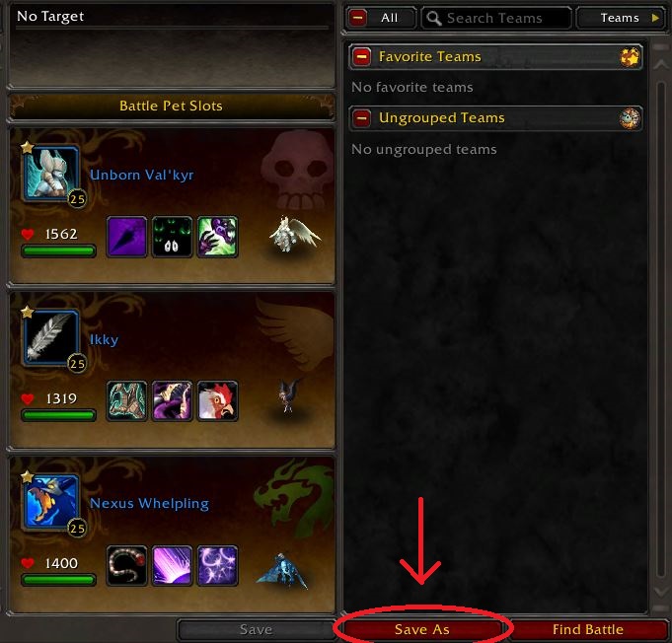Click the Nexus Whelpling portrait icon
This screenshot has width=672, height=643.
[51, 503]
